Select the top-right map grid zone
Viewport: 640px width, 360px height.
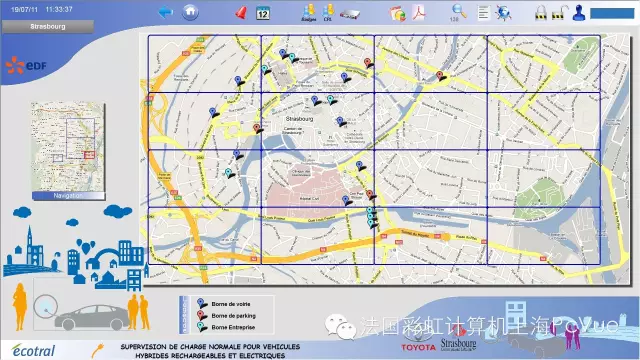(543, 64)
